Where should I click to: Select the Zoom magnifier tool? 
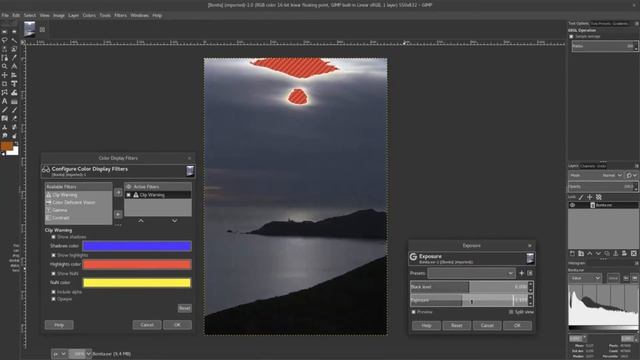point(4,66)
